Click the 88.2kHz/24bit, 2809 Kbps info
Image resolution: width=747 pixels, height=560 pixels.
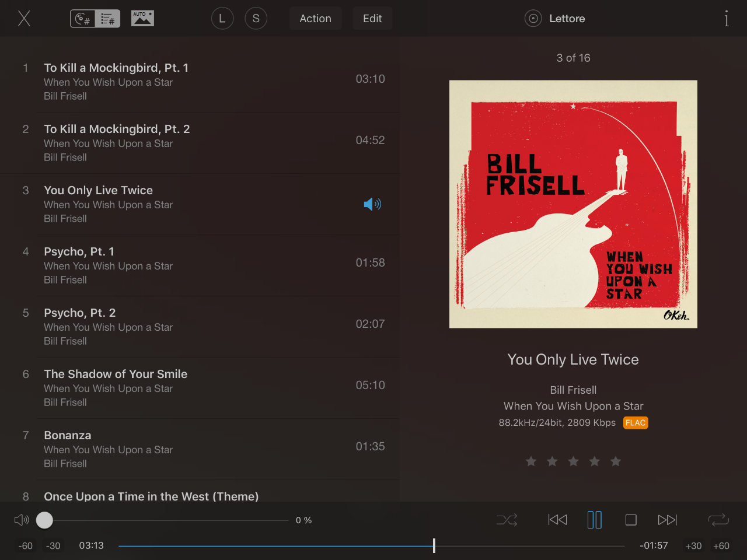557,423
